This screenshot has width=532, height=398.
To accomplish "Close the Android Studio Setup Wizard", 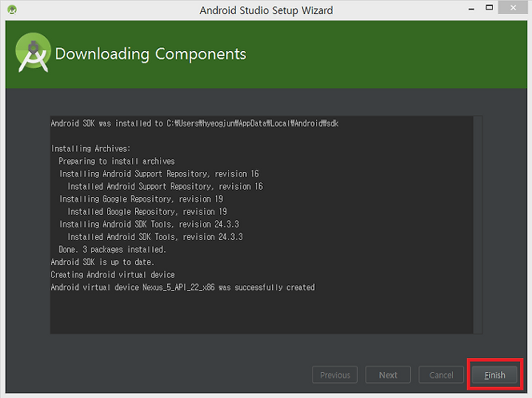I will (x=513, y=7).
